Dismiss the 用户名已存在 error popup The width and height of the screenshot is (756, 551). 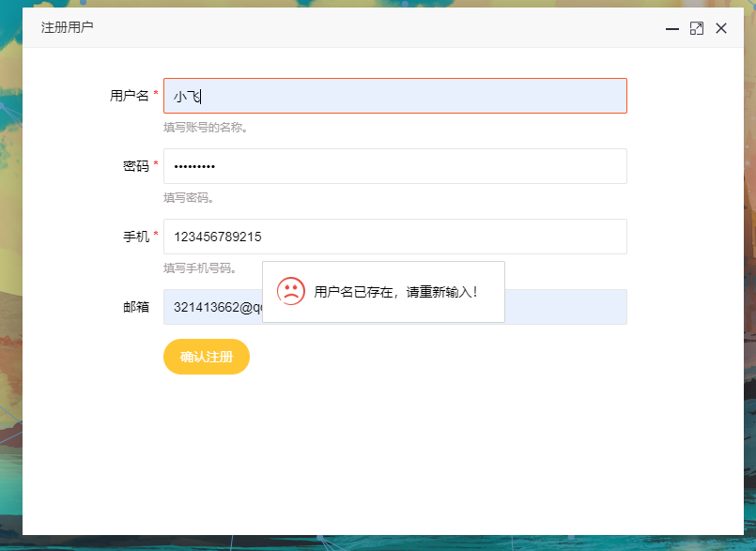[385, 292]
